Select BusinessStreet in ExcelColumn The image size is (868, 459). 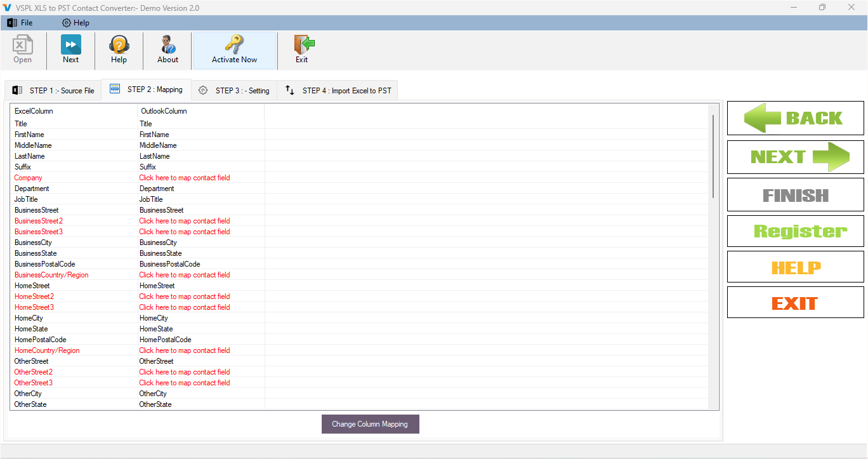pos(37,210)
